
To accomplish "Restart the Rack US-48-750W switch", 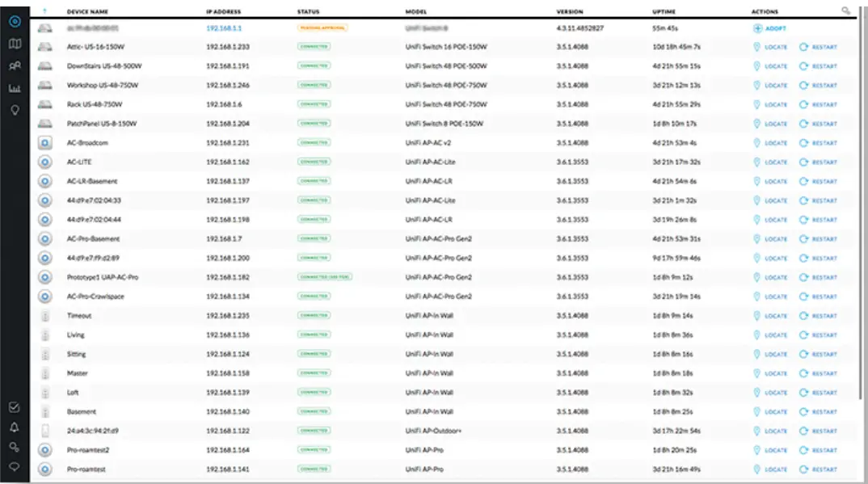I will click(x=818, y=104).
